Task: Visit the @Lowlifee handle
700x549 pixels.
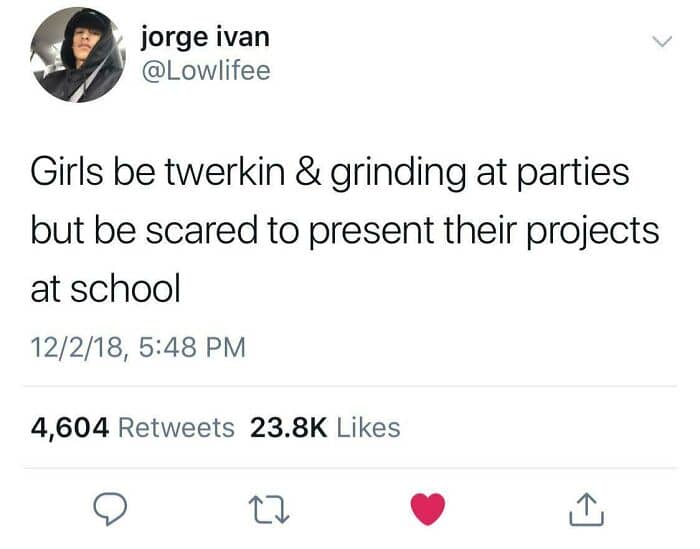Action: [206, 71]
